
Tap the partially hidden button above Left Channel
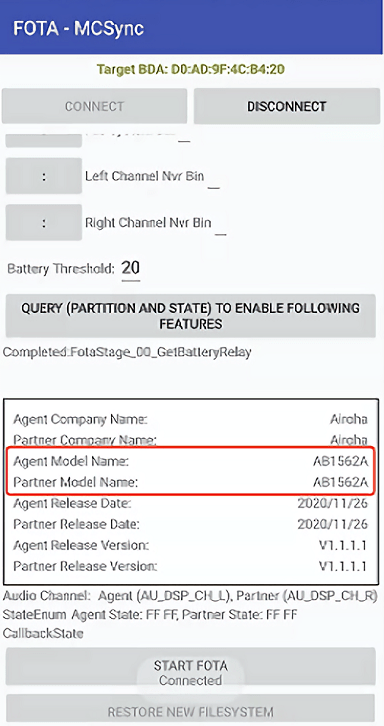44,141
